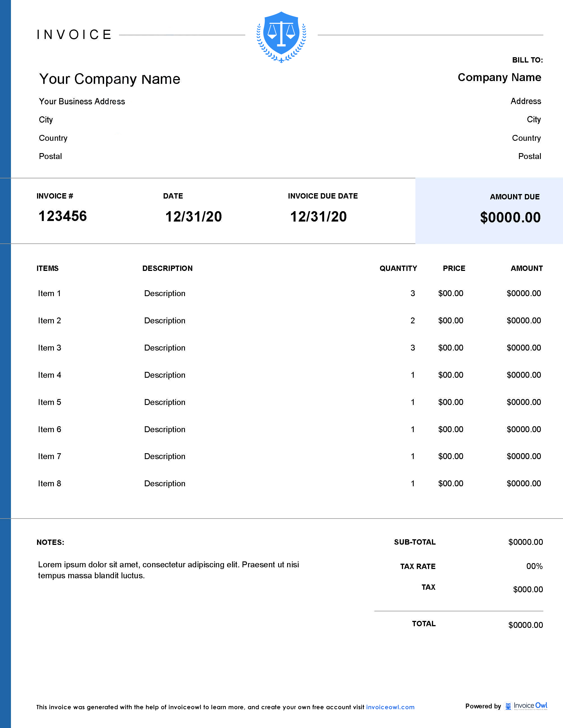Click the Sub-Total amount
Viewport: 563px width, 728px height.
click(x=525, y=542)
